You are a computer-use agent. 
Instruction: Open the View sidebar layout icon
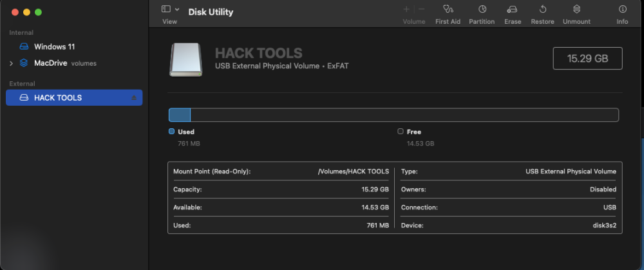(x=166, y=9)
